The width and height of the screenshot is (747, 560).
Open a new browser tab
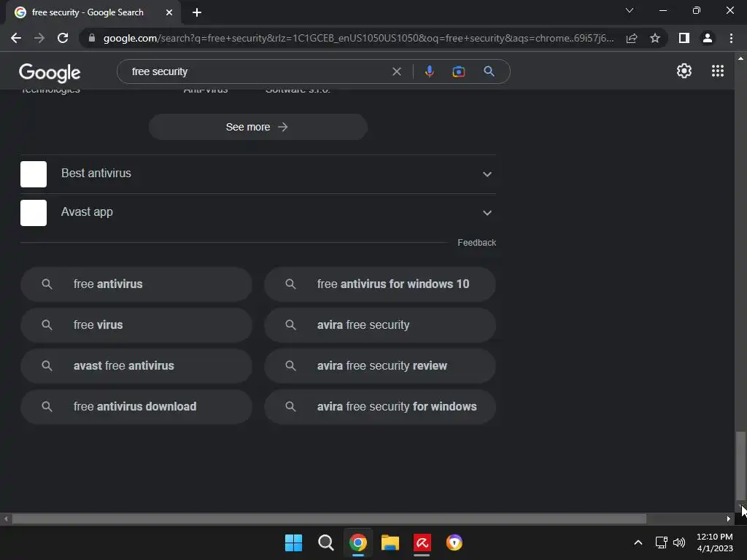click(x=197, y=12)
